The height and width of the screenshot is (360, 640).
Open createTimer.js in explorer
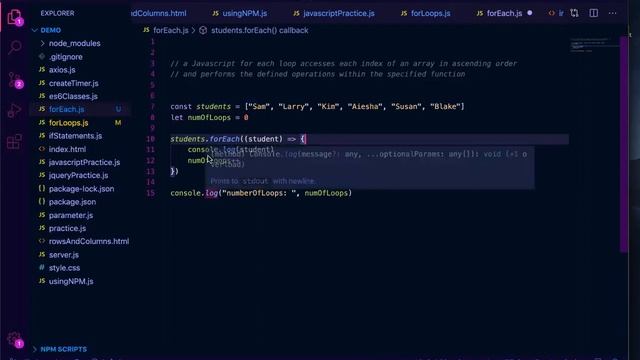click(x=73, y=83)
